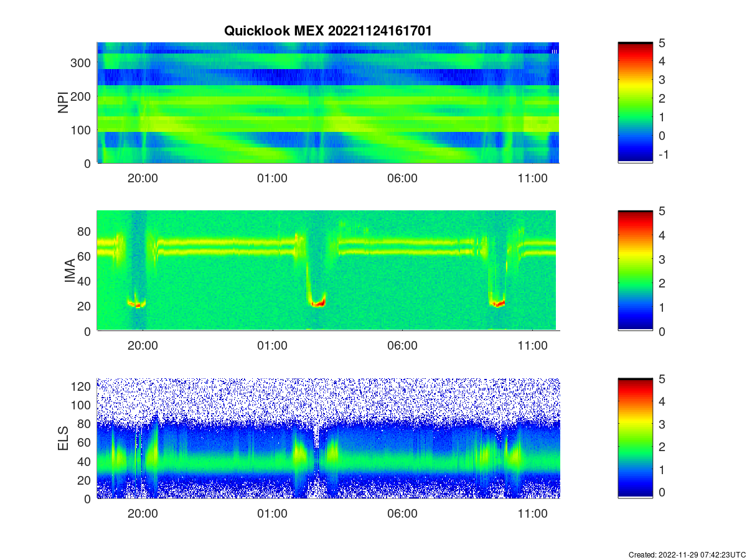This screenshot has width=747, height=560.
Task: Click the '06:00' tick under the NPI plot
Action: (403, 178)
